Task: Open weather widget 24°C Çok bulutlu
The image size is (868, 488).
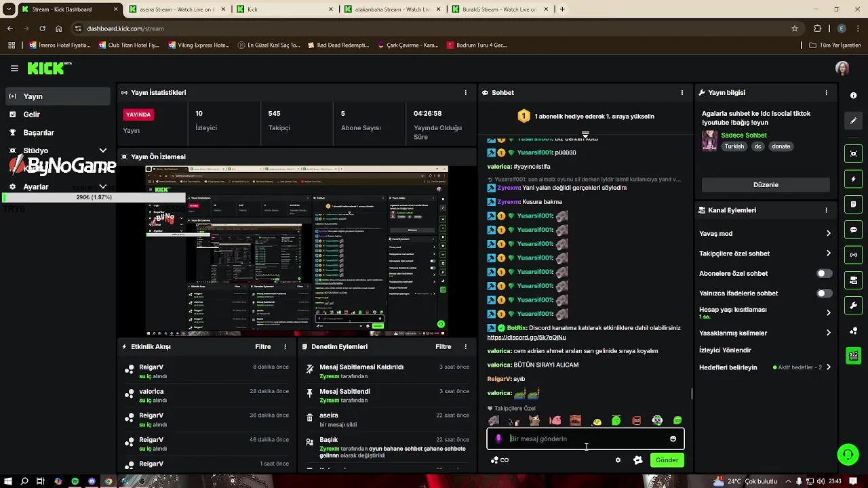Action: [x=745, y=481]
